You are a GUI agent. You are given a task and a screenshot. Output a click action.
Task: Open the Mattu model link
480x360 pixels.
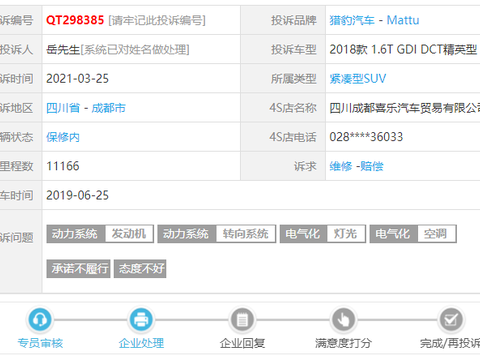coord(403,20)
